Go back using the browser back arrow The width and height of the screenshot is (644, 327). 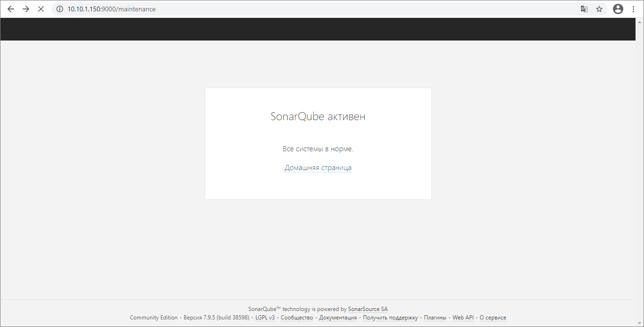[11, 9]
